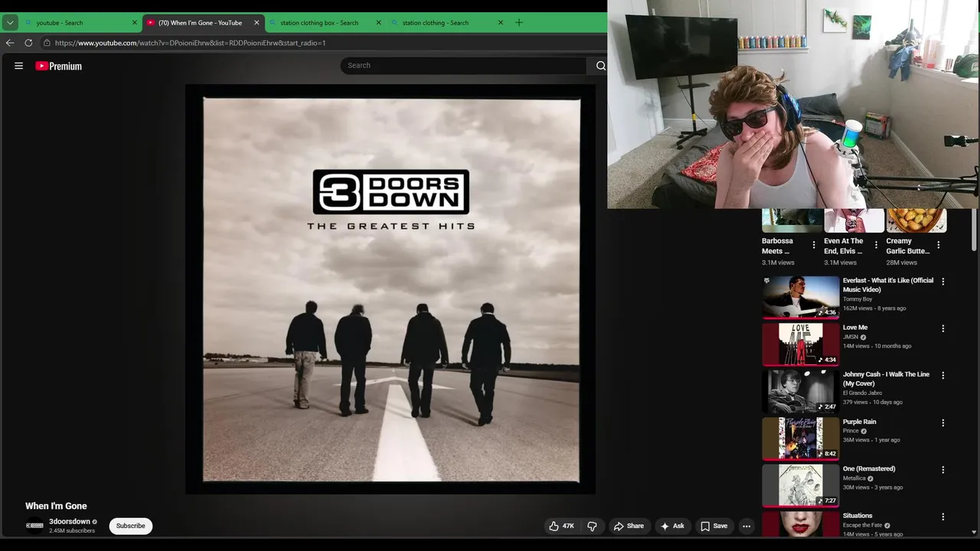Open options menu for 'Purple Rain'
The height and width of the screenshot is (551, 980).
coord(943,422)
